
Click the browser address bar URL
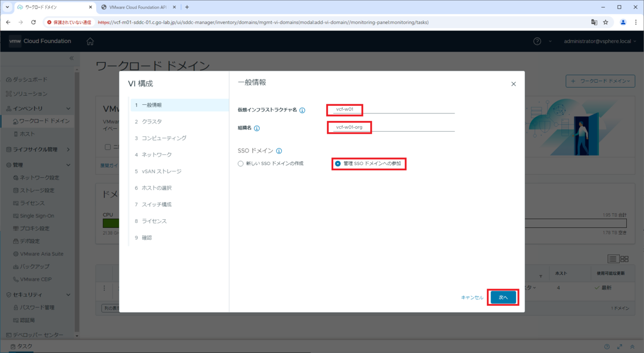(x=263, y=23)
